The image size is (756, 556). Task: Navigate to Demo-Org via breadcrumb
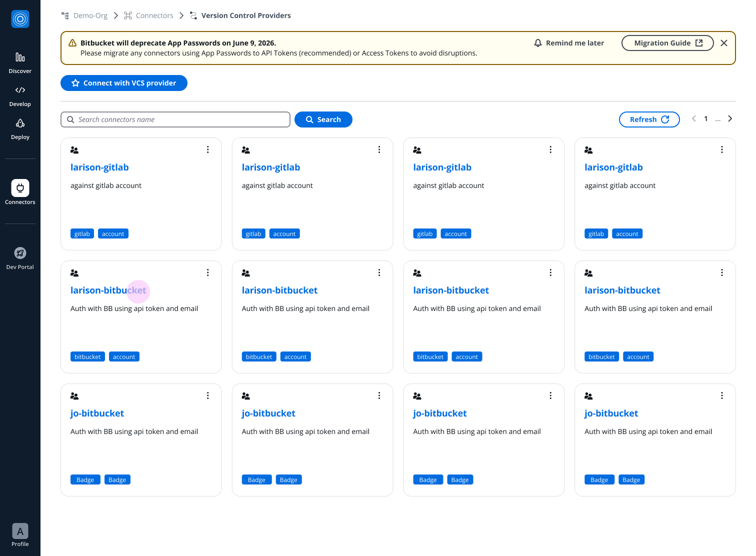coord(90,15)
